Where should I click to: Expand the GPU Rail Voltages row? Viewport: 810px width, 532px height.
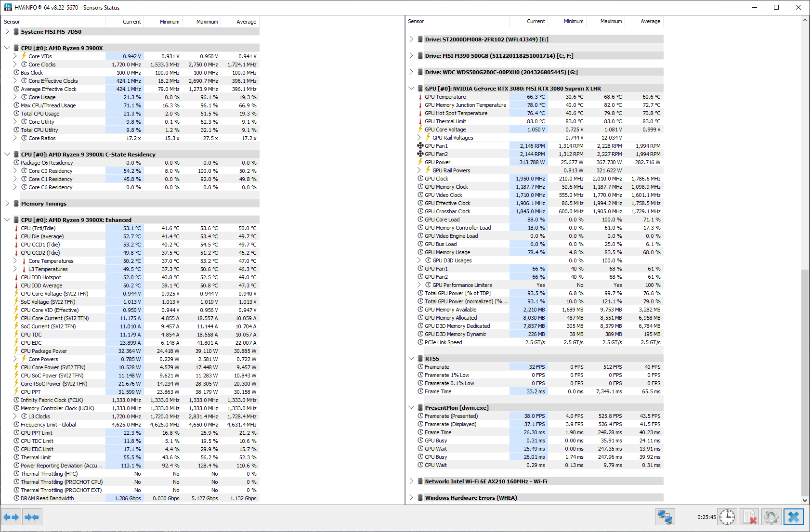[x=419, y=138]
